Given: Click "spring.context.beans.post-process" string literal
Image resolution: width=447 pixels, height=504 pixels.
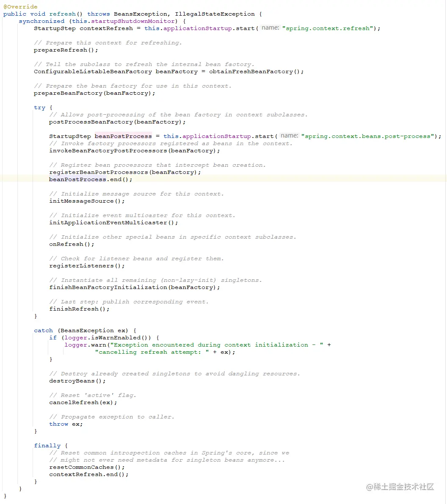Looking at the screenshot, I should [367, 136].
